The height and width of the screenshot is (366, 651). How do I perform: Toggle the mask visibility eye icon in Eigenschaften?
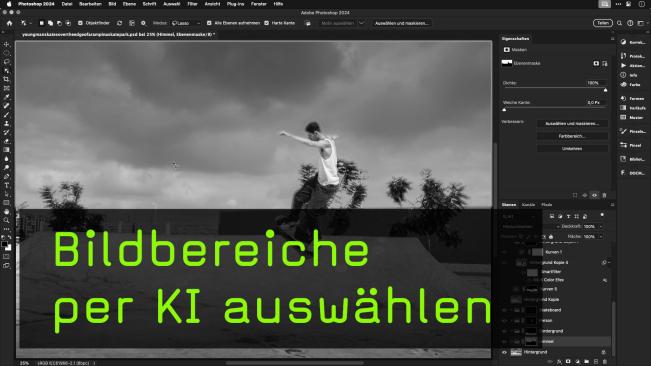coord(595,195)
